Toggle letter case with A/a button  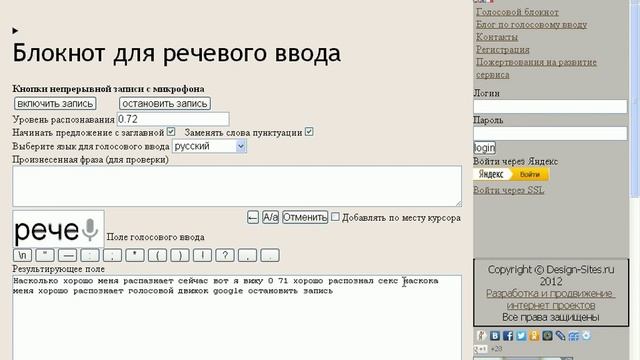270,218
